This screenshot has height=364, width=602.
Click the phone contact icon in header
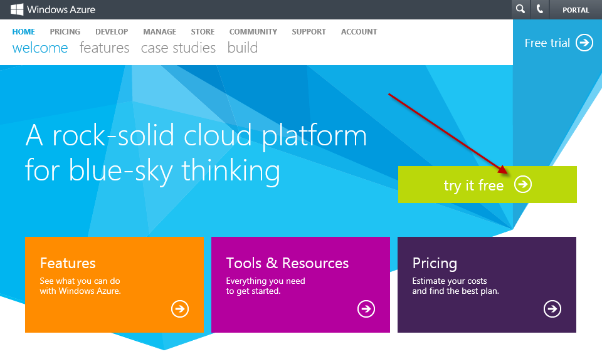(x=540, y=9)
